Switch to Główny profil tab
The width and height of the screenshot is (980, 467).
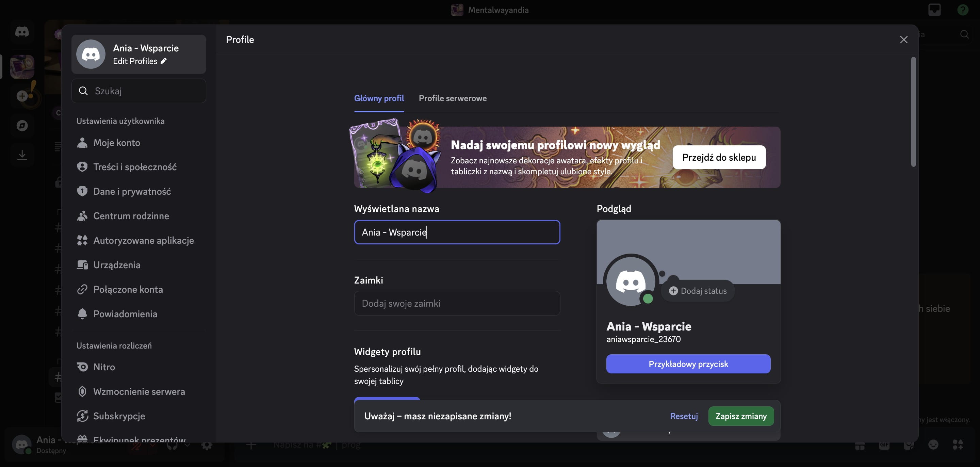click(x=379, y=98)
